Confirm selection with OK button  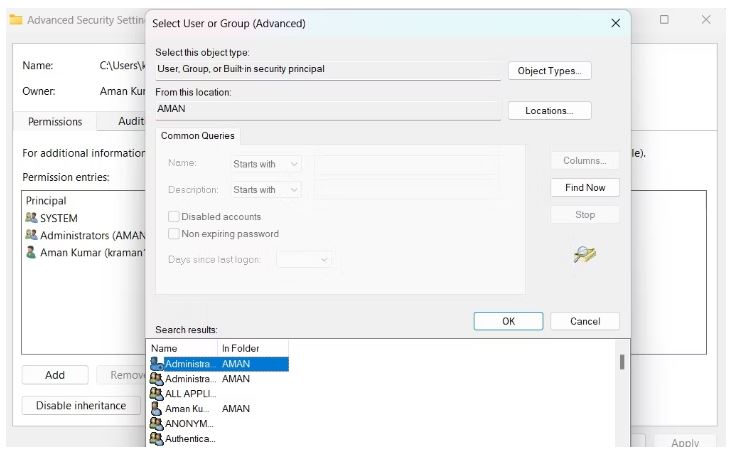tap(508, 321)
